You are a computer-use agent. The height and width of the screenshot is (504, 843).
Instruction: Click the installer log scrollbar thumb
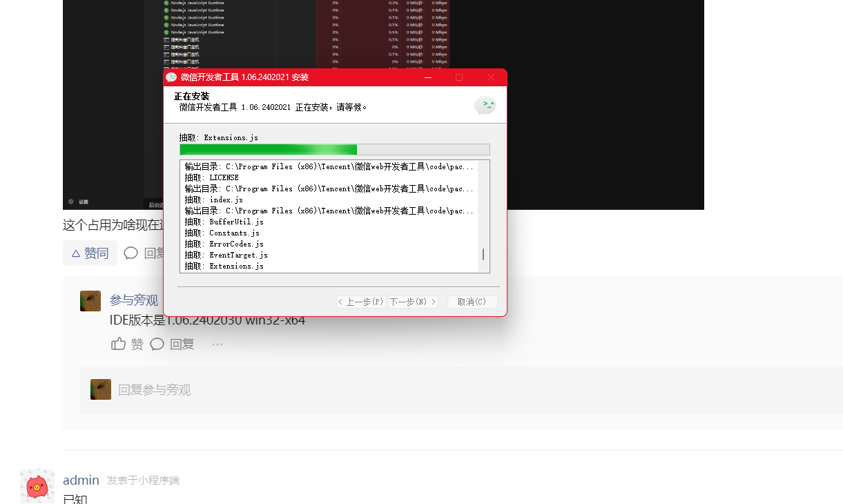coord(483,255)
